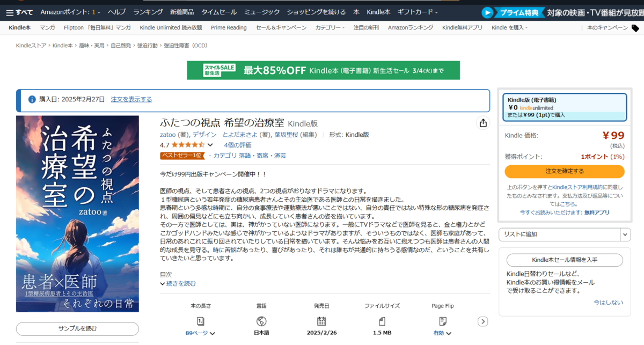This screenshot has width=644, height=345.
Task: Click the Page Flip icon
Action: (x=443, y=321)
